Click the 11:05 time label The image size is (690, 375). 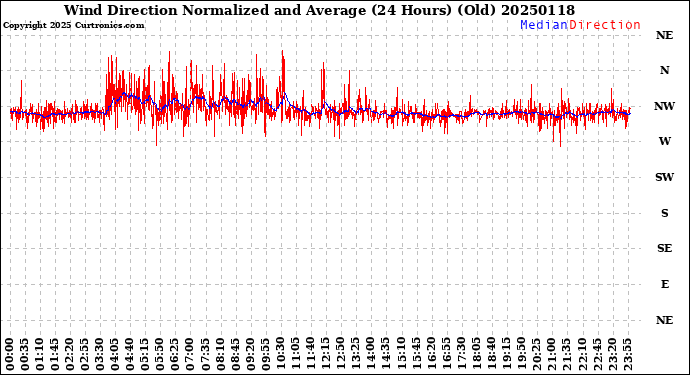[296, 354]
